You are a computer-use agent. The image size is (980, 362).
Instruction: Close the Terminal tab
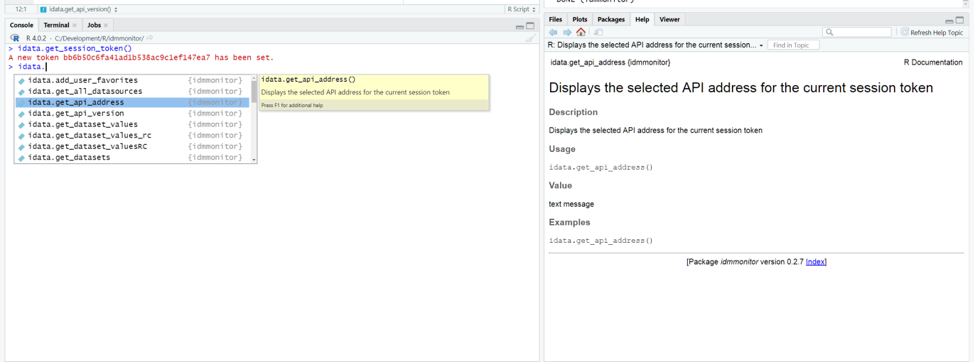click(75, 26)
